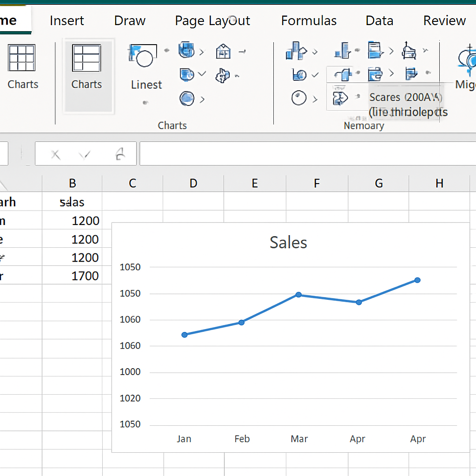Click the "Jan" axis label
The image size is (476, 476).
184,439
